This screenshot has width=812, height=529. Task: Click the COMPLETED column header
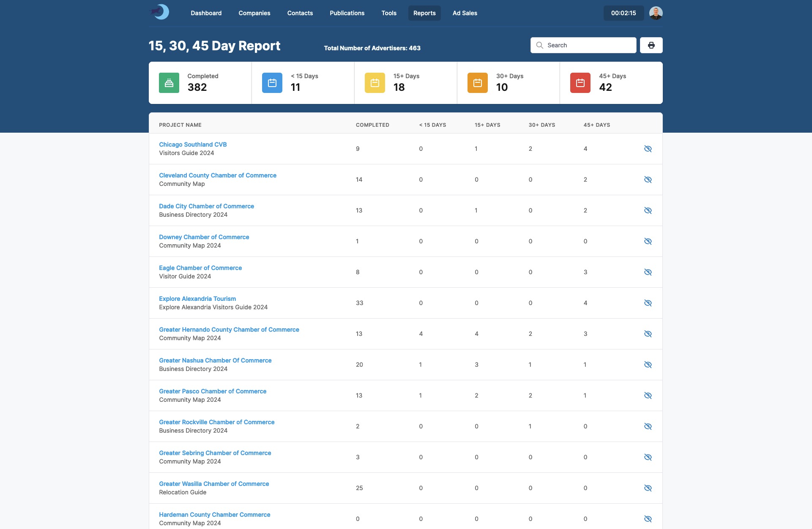pos(372,125)
